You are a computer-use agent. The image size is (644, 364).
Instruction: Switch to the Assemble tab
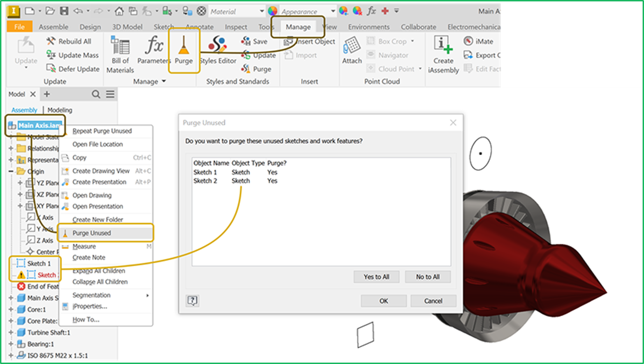(x=53, y=27)
